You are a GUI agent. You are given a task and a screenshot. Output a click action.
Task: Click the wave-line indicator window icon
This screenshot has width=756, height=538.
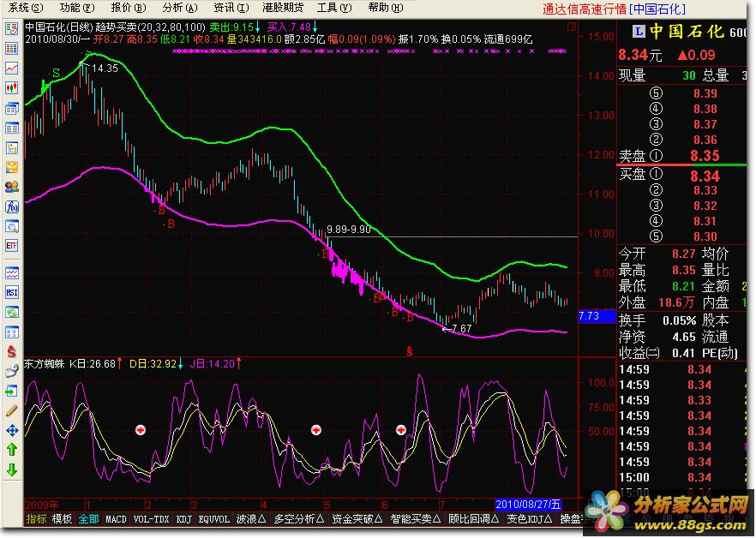(x=12, y=273)
